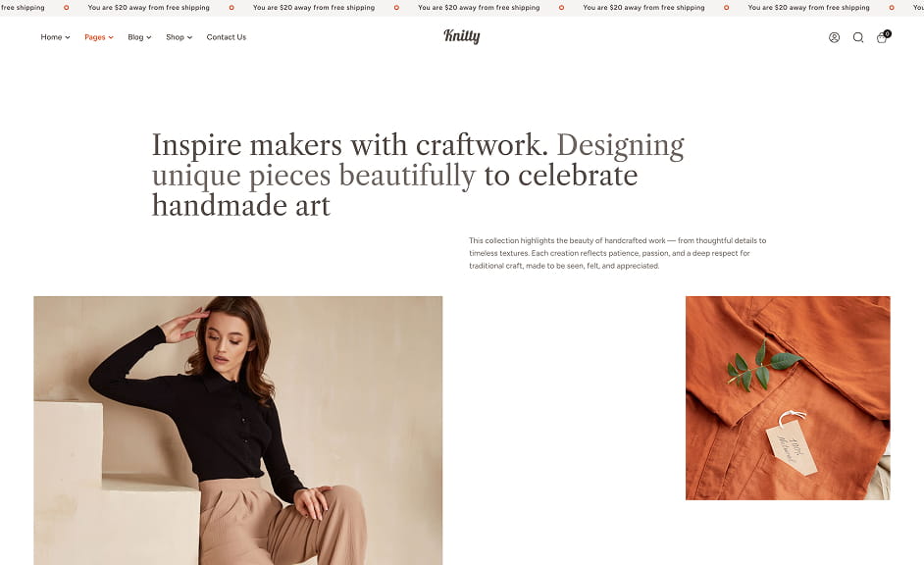Click the 'Inspire makers with craftwork' heading
Image resolution: width=924 pixels, height=565 pixels.
point(419,175)
